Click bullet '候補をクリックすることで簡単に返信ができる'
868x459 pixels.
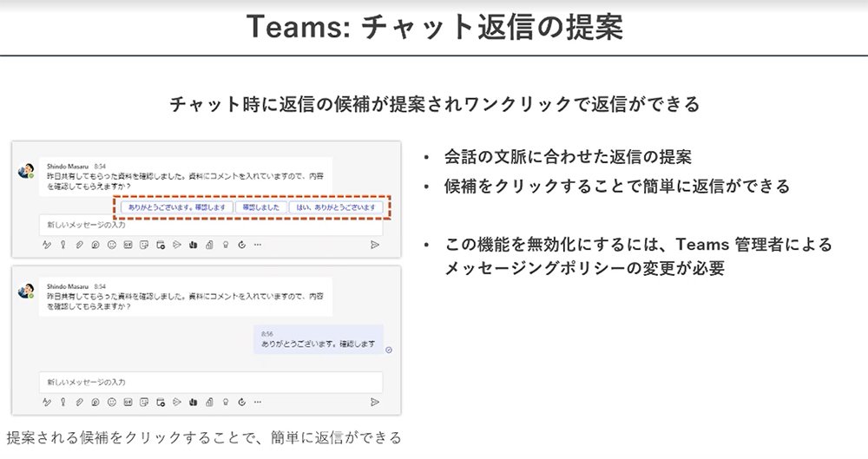pyautogui.click(x=616, y=187)
